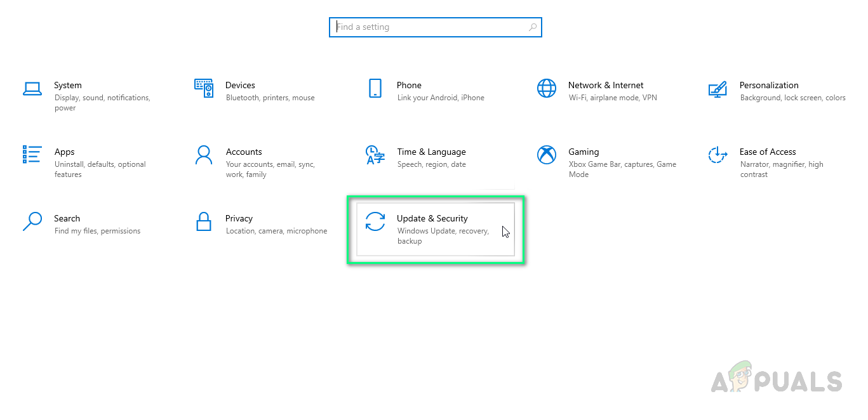
Task: Open the Search settings title
Action: (67, 218)
